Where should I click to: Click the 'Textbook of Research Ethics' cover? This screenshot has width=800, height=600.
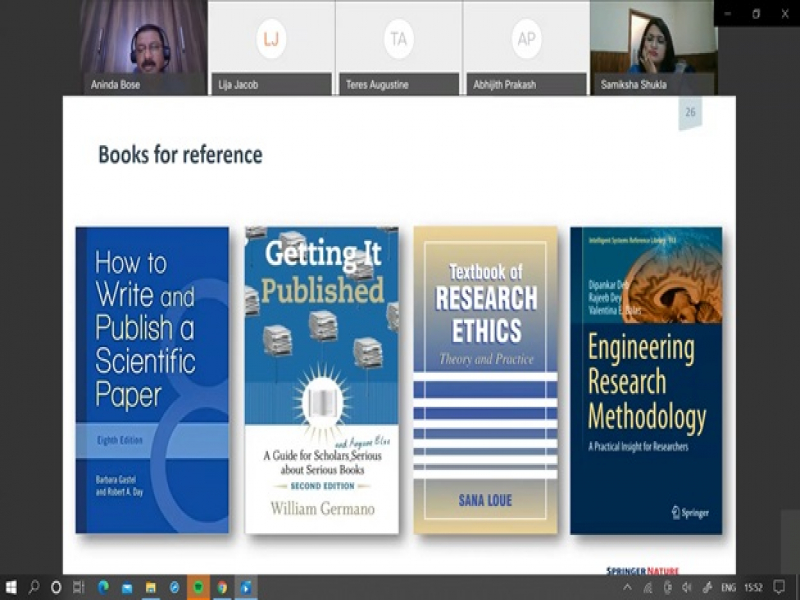point(486,380)
